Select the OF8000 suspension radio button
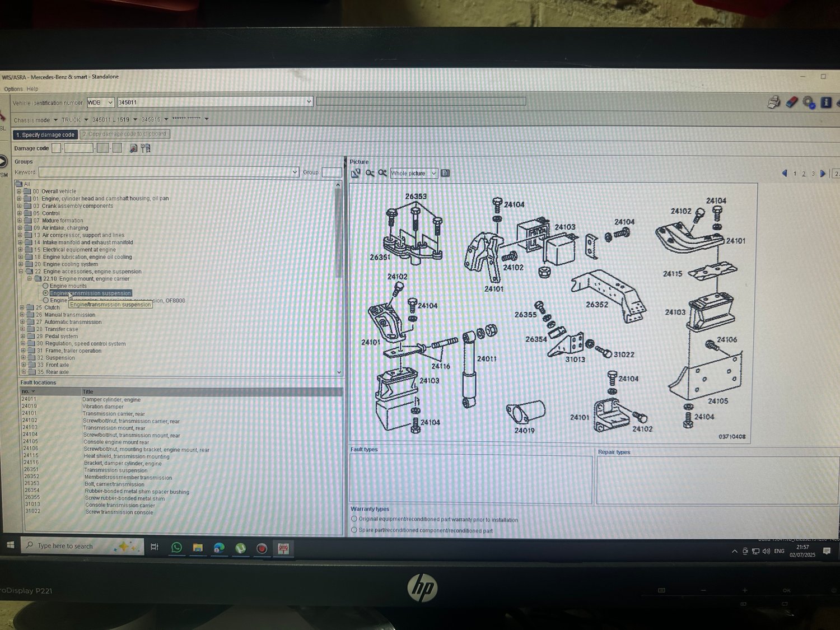Screen dimensions: 840x630 point(46,300)
